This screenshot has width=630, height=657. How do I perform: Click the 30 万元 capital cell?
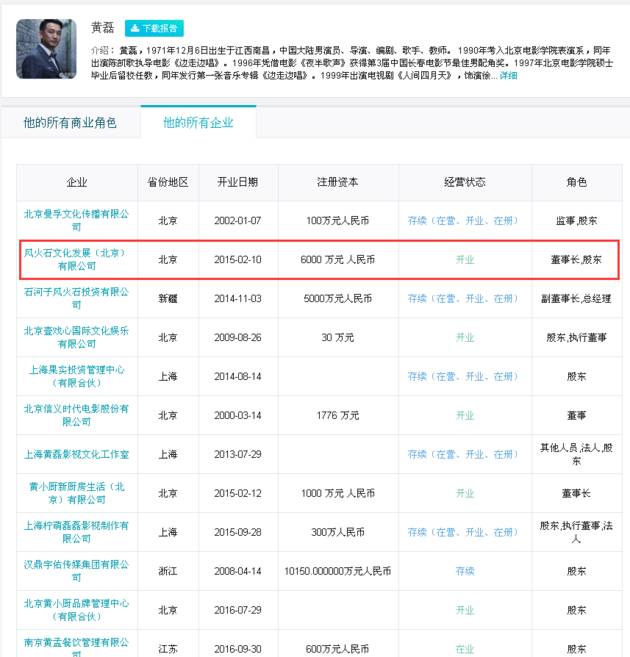(338, 337)
